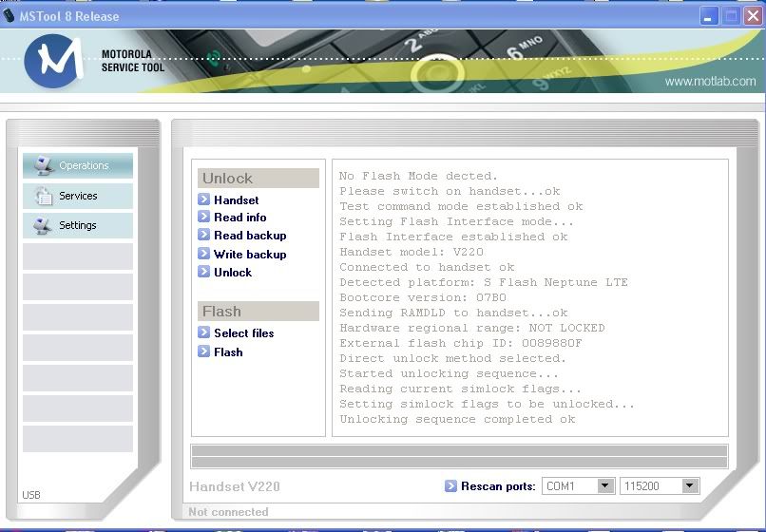Viewport: 766px width, 532px height.
Task: Click the arrow icon beside Flash
Action: (204, 351)
